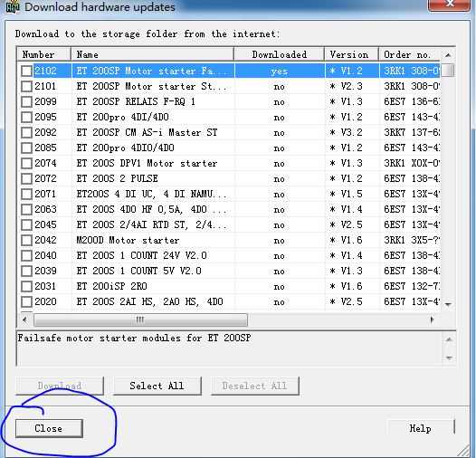Sort by the Downloaded column header
The height and width of the screenshot is (458, 476).
pyautogui.click(x=279, y=54)
